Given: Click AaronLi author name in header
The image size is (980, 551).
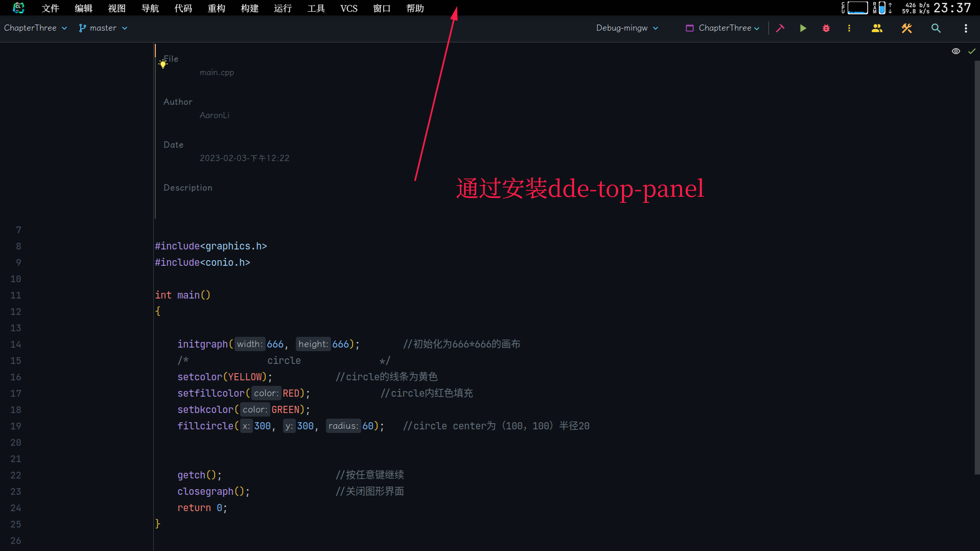Looking at the screenshot, I should coord(215,116).
